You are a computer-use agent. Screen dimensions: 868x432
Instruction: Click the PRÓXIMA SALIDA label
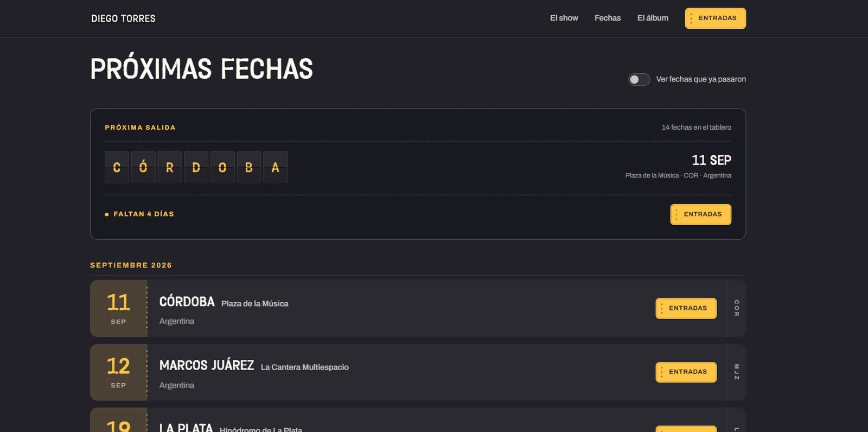coord(140,128)
